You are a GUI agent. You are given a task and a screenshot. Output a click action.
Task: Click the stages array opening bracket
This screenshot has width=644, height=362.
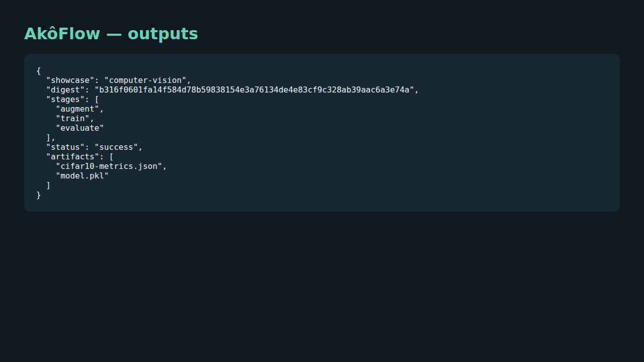coord(97,100)
